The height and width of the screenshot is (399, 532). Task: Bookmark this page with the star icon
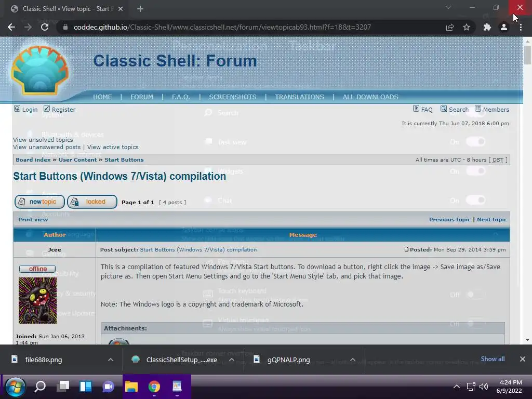(467, 27)
